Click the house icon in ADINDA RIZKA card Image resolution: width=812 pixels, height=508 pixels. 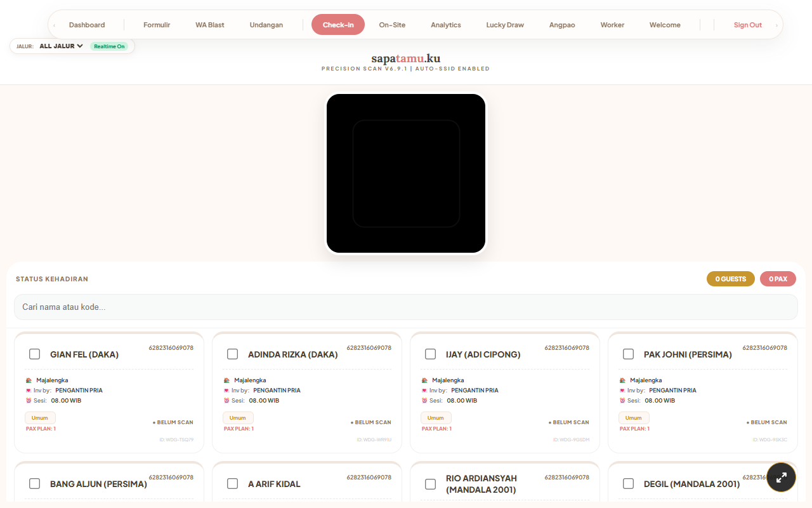click(x=226, y=380)
